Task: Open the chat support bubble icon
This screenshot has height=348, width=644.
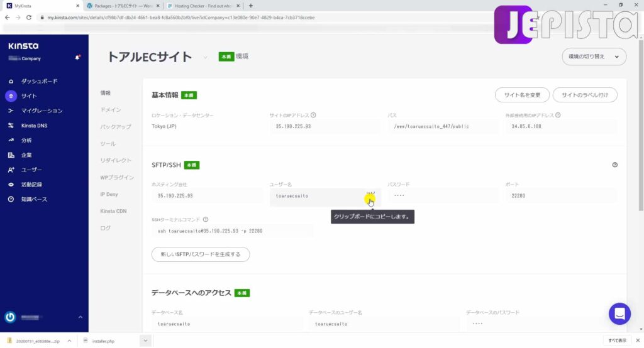Action: click(619, 314)
